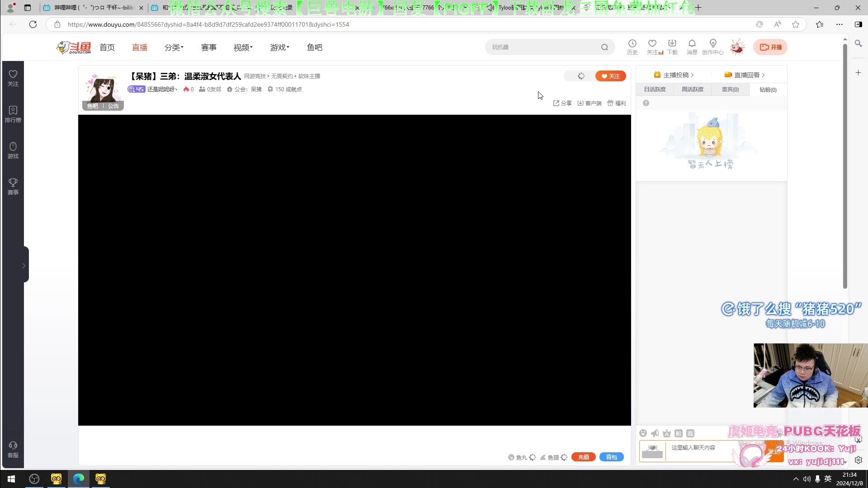
Task: Switch to 周活跃度 tab
Action: click(693, 89)
